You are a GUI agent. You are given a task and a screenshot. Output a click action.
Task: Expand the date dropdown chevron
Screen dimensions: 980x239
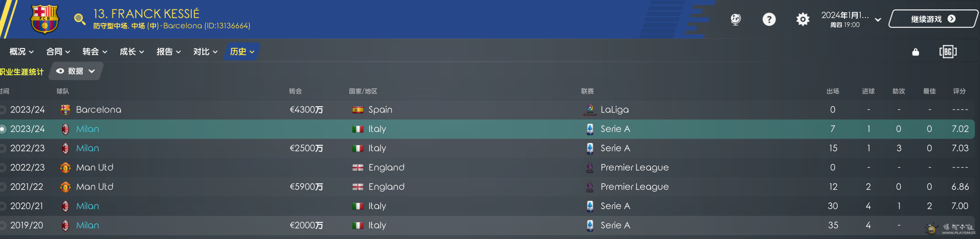point(878,20)
